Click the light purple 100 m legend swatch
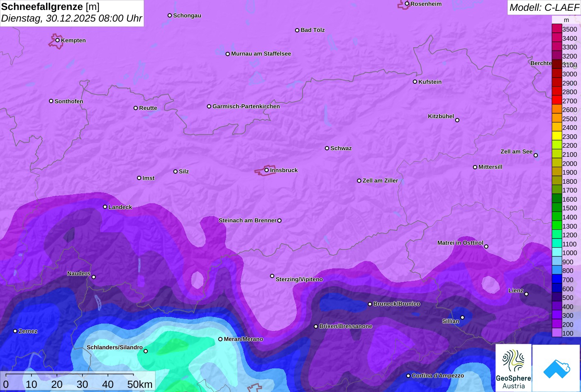The image size is (581, 392). (x=557, y=333)
